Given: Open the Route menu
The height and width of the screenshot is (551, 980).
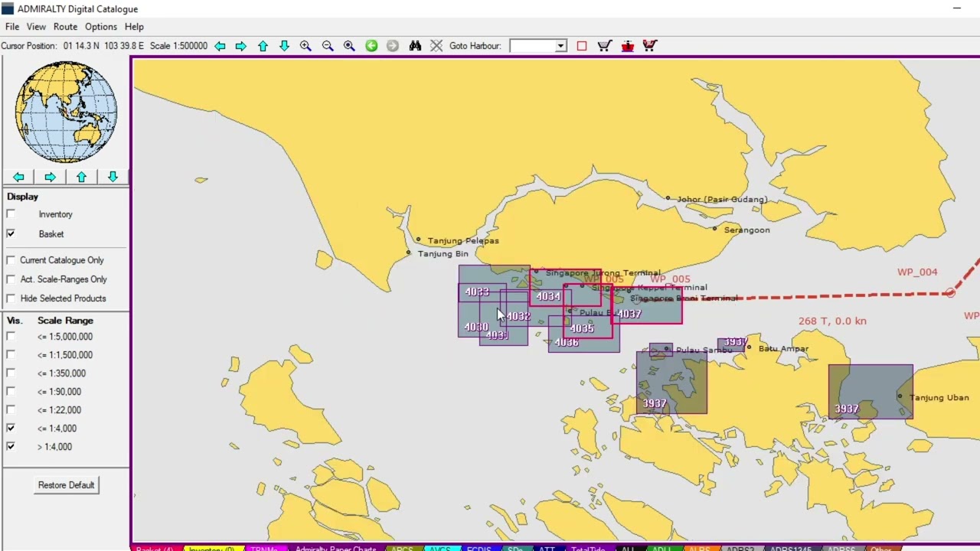Looking at the screenshot, I should (65, 27).
